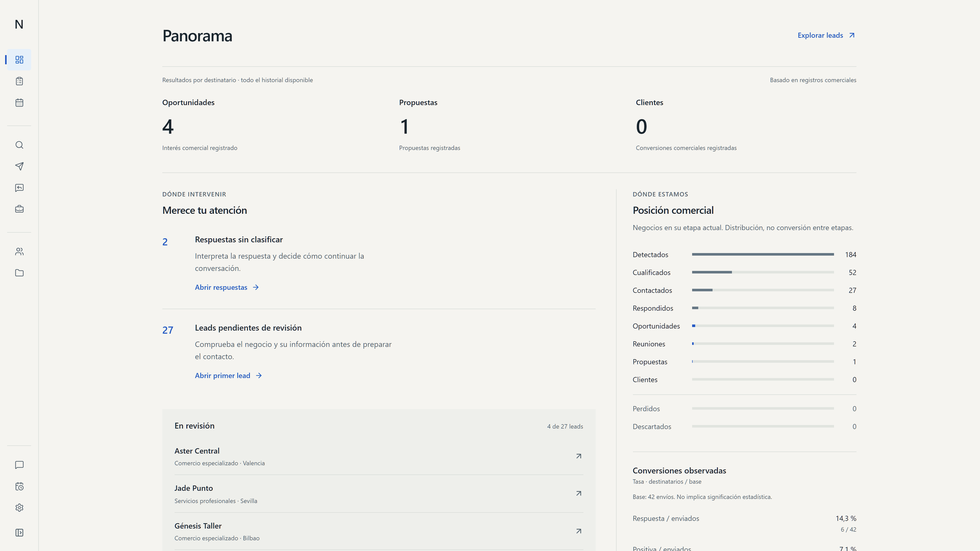Click the 184 Detectados value
Screen dimensions: 980x551
[851, 254]
